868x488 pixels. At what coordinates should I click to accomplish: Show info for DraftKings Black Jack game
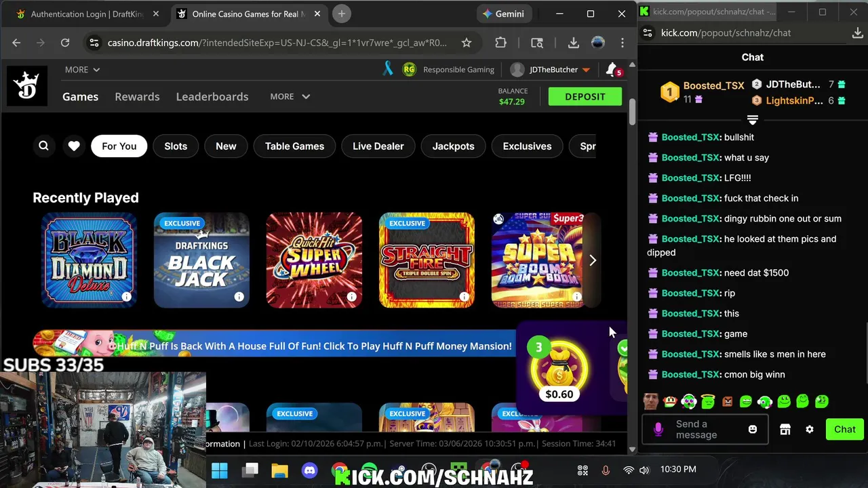tap(239, 297)
